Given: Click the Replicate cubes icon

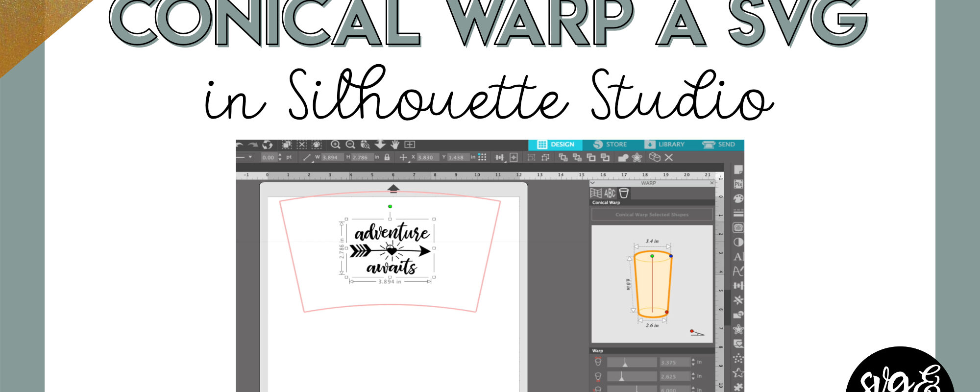Looking at the screenshot, I should (655, 157).
